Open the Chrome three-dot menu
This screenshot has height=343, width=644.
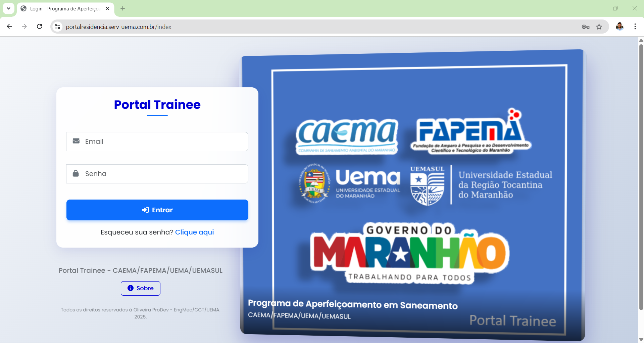coord(635,27)
